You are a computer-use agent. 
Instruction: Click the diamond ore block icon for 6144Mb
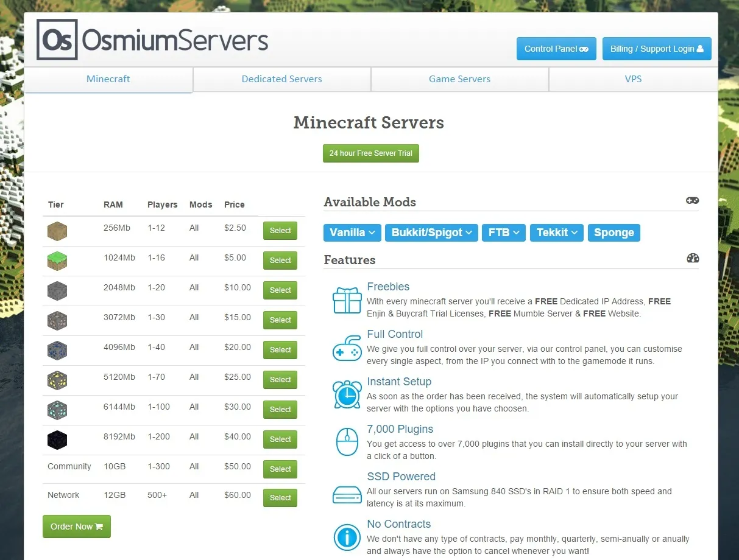(x=57, y=410)
